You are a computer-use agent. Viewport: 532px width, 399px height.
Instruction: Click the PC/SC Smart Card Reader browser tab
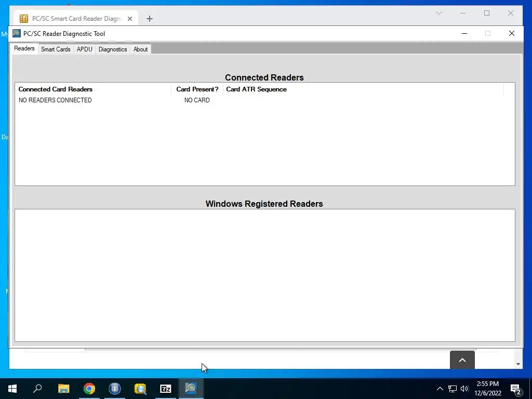[76, 19]
